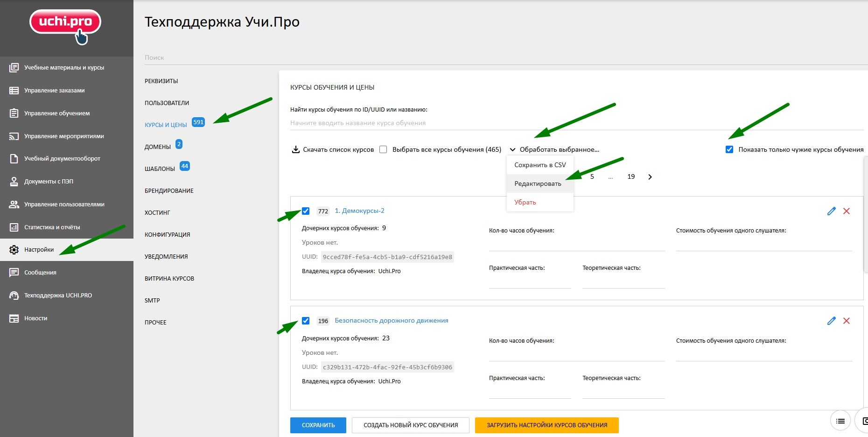Open Управление обучением sidebar icon
Screen dimensions: 868x437
pos(14,113)
